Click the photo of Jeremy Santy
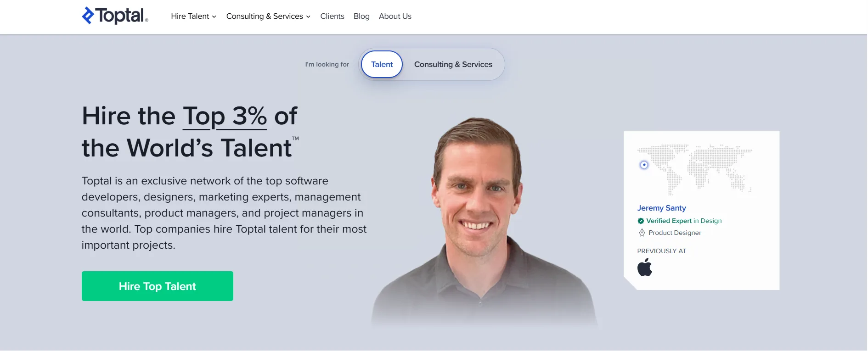The image size is (868, 351). 485,221
